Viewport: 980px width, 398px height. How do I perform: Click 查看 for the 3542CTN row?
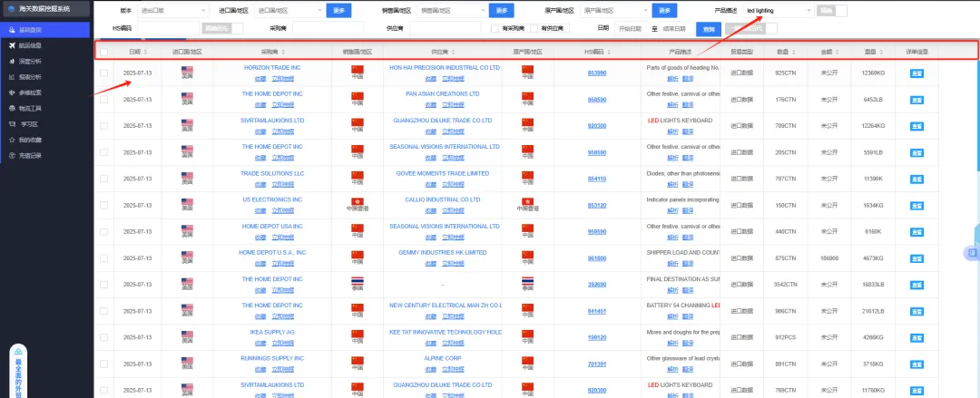pyautogui.click(x=916, y=285)
